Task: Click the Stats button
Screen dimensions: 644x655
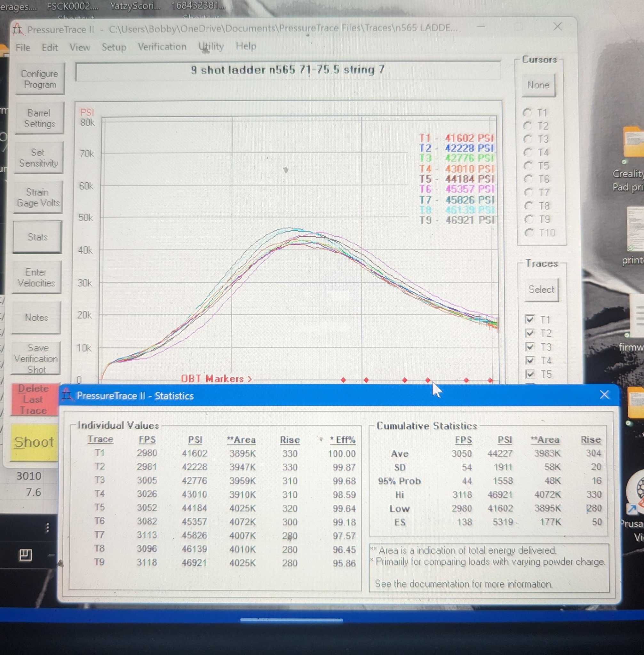Action: 37,237
